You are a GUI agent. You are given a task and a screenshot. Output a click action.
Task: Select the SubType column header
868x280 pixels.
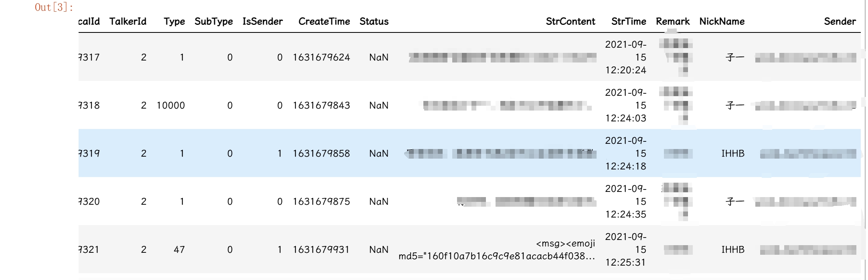(214, 22)
